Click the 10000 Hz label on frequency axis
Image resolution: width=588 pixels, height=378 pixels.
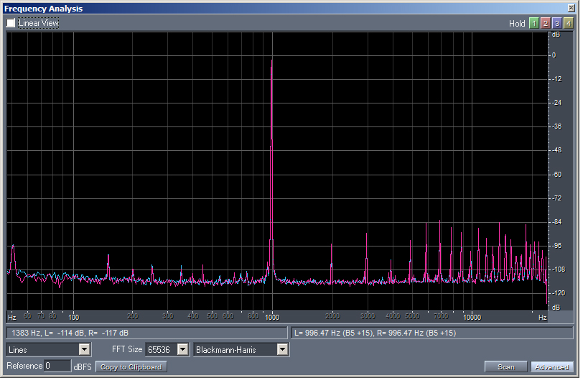coord(472,318)
